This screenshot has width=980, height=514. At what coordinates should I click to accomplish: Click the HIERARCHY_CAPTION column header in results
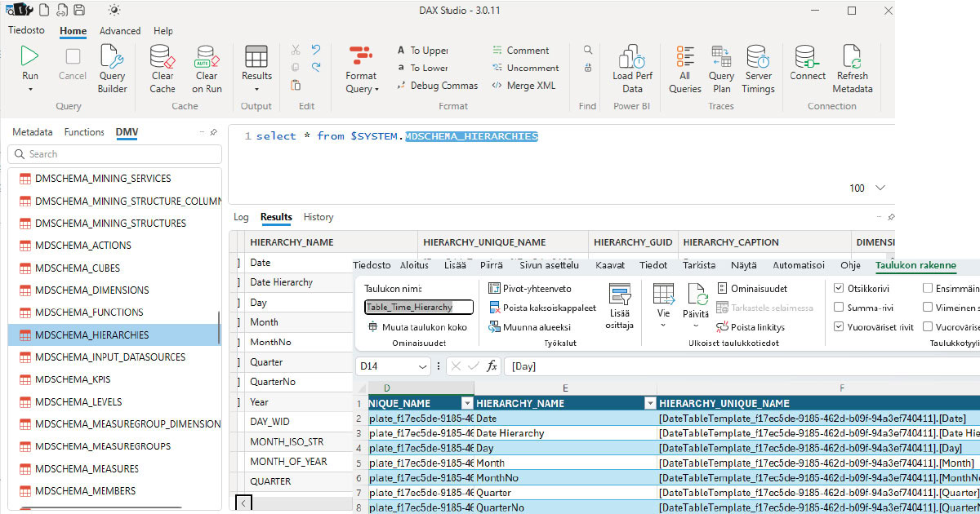(764, 242)
